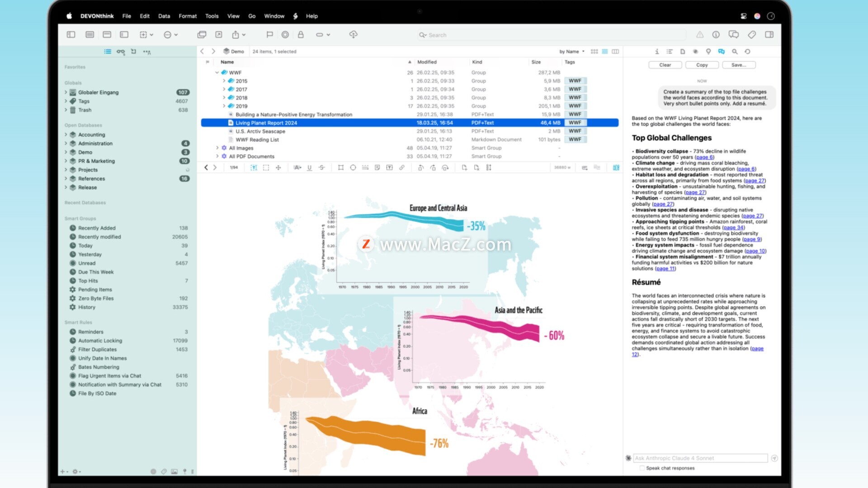Expand the 2015 group

pyautogui.click(x=224, y=81)
